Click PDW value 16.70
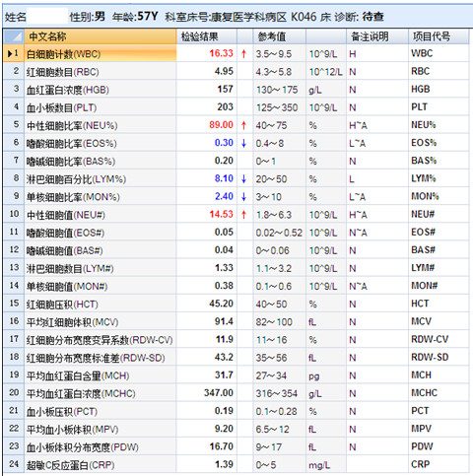 [221, 446]
